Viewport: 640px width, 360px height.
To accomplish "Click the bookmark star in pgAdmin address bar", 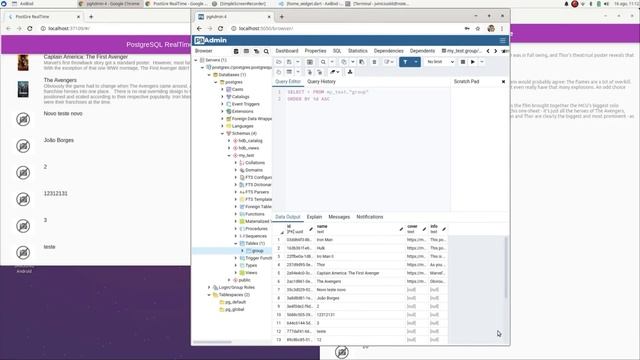I will (x=478, y=29).
